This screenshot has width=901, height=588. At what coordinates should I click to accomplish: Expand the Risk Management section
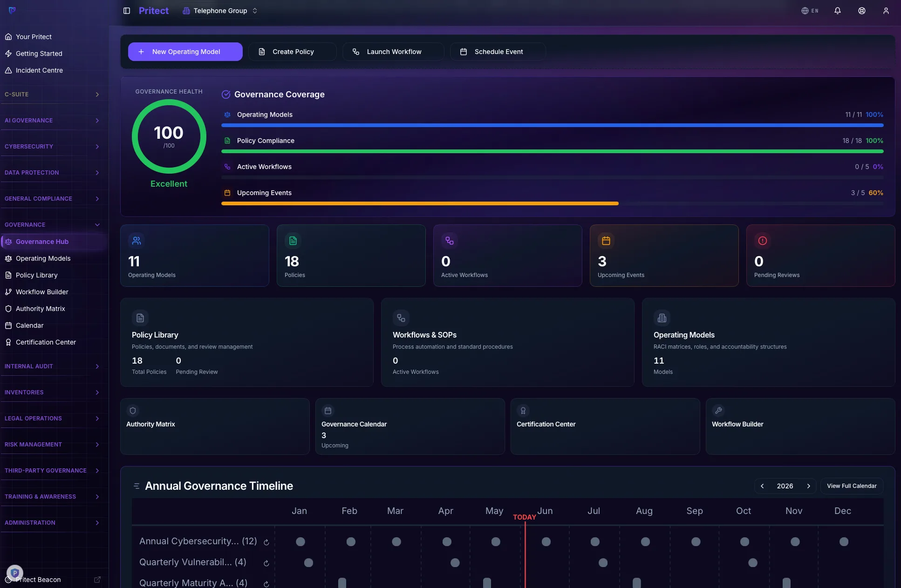point(52,445)
